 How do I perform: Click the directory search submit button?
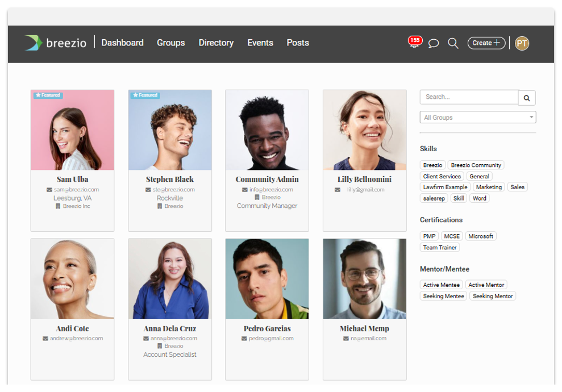(527, 98)
